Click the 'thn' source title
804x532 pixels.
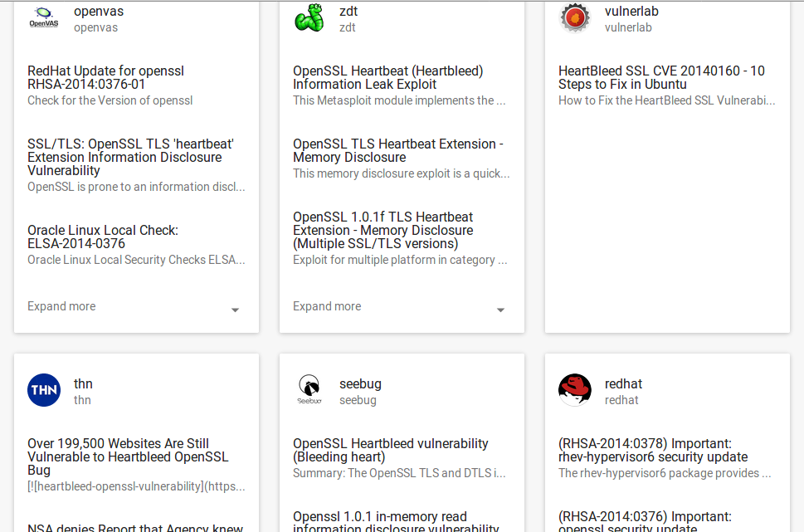tap(83, 383)
